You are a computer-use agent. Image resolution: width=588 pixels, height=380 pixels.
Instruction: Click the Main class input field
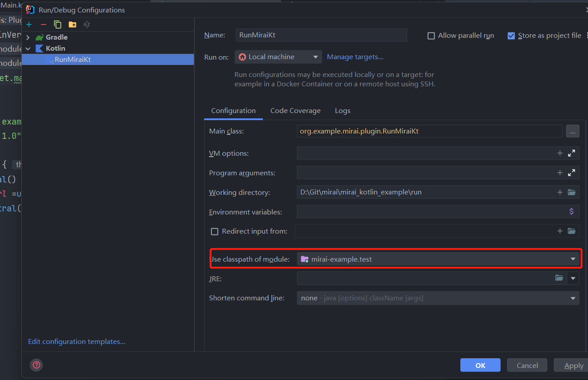pos(430,131)
